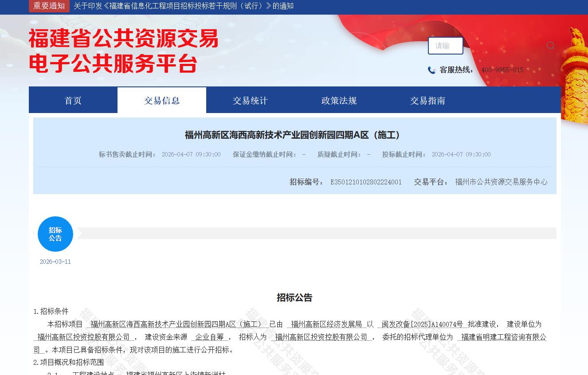Focus the 请输 search input box
588x375 pixels.
click(445, 46)
